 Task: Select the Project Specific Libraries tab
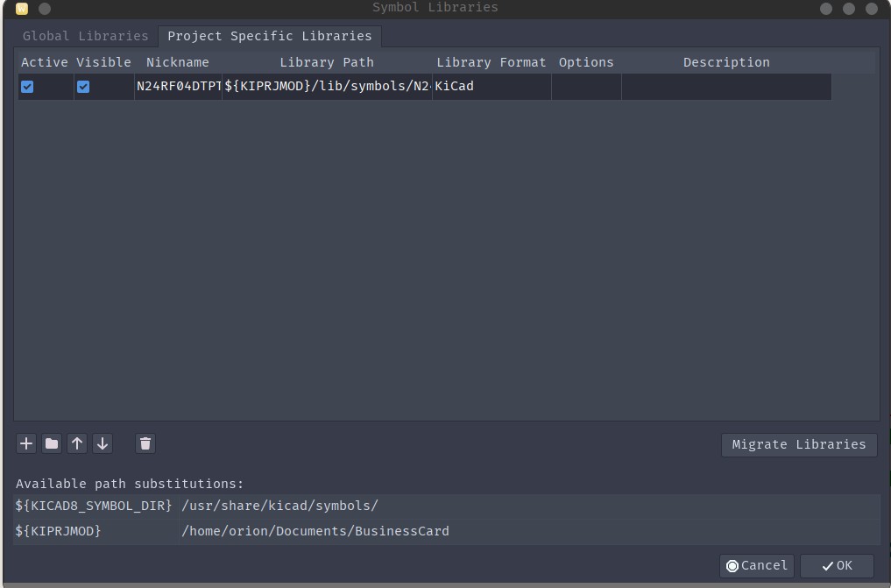(x=269, y=36)
